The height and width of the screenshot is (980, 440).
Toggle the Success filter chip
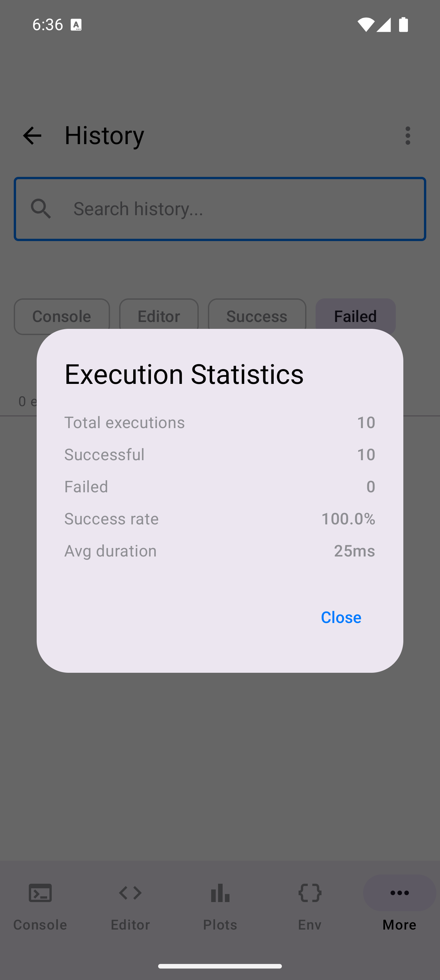[x=257, y=315]
